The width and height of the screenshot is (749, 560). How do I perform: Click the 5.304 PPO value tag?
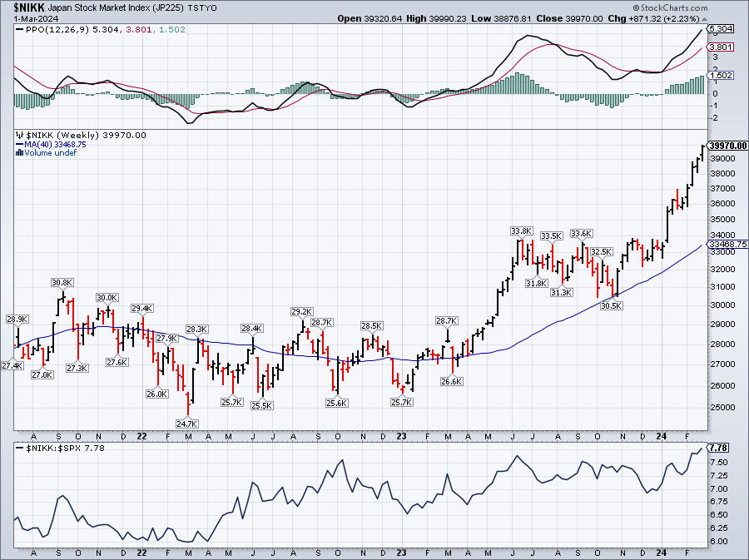coord(719,29)
